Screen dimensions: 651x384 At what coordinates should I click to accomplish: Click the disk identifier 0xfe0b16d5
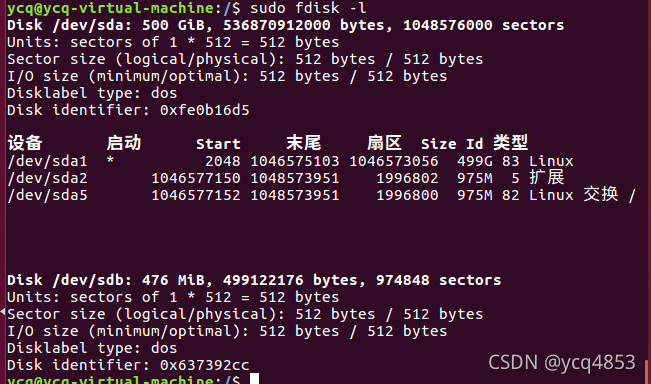205,110
